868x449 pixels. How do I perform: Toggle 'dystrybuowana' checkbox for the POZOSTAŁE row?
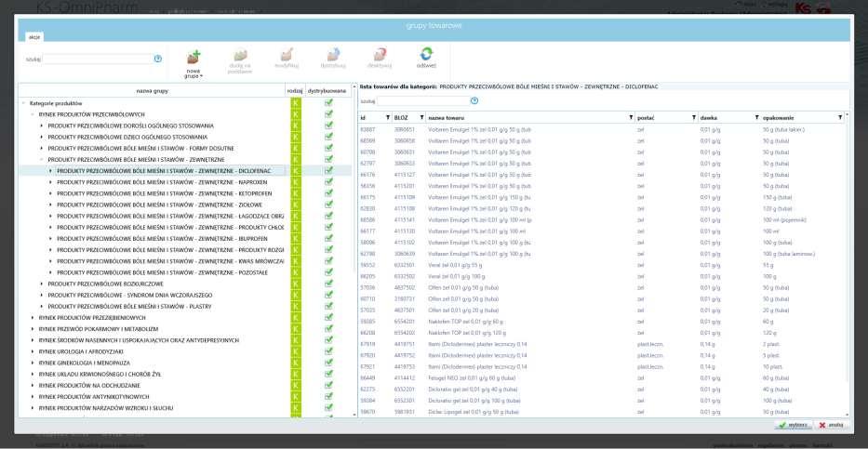point(328,272)
